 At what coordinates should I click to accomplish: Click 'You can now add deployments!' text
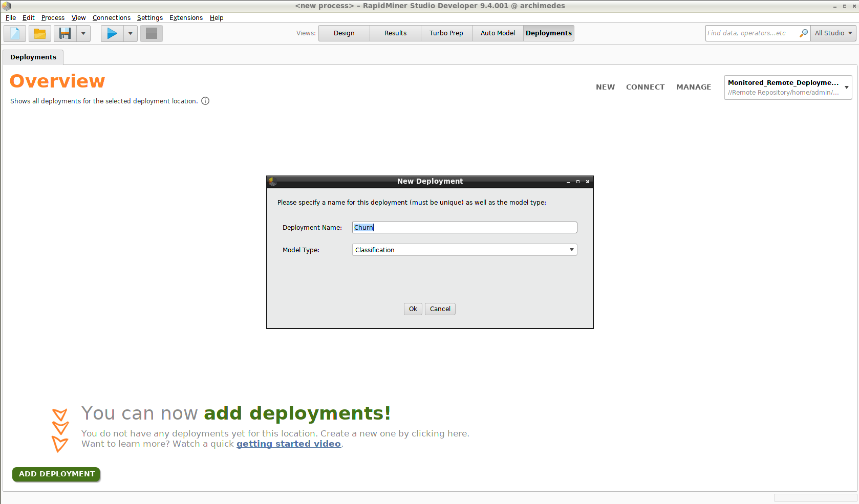tap(236, 413)
